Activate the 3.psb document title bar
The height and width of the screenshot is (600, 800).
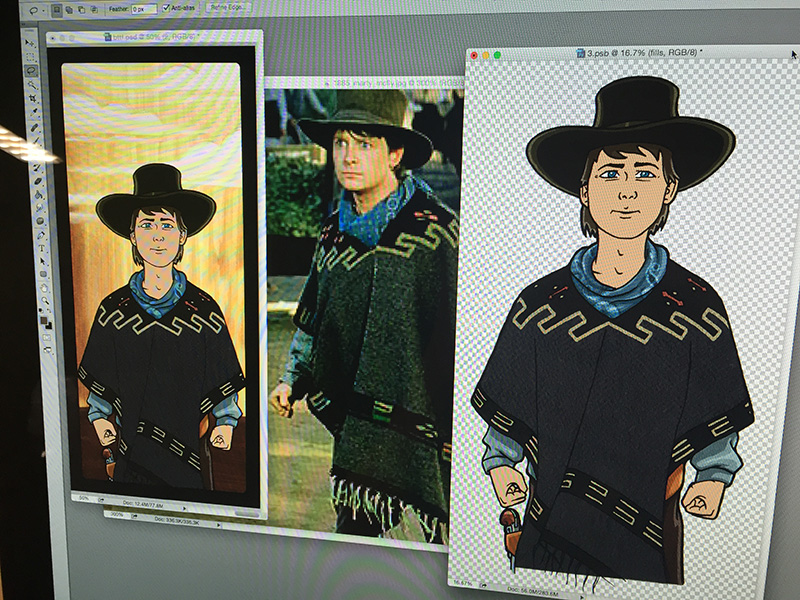point(633,53)
